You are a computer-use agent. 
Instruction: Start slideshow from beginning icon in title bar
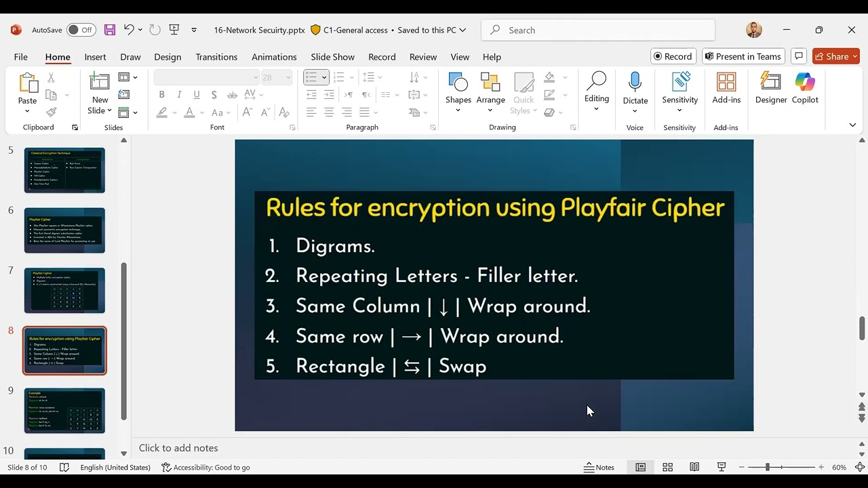(x=174, y=30)
